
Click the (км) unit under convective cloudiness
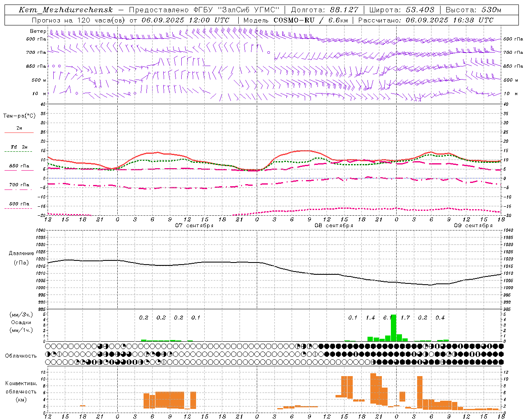click(x=21, y=399)
